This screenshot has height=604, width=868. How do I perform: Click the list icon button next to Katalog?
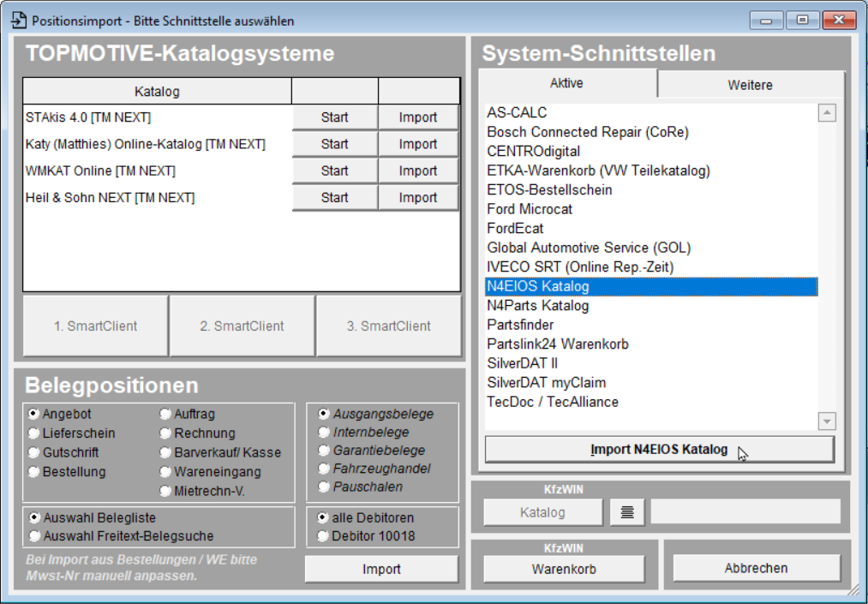627,512
